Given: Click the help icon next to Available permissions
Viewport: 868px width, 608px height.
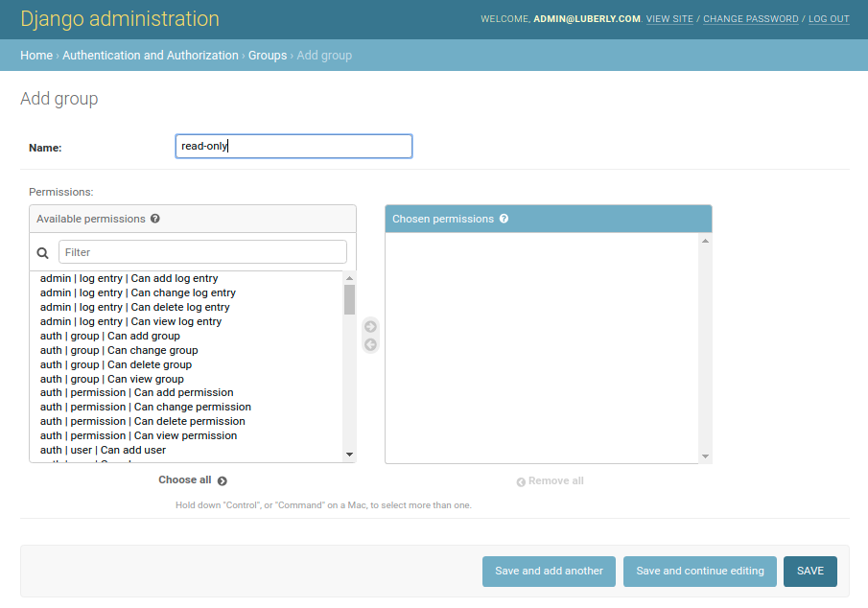Looking at the screenshot, I should pos(154,218).
